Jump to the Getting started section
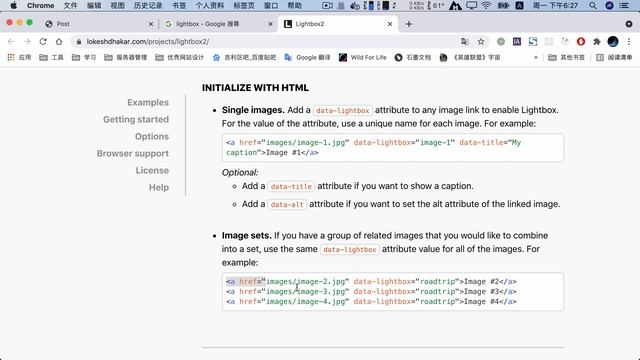The height and width of the screenshot is (360, 640). 136,120
